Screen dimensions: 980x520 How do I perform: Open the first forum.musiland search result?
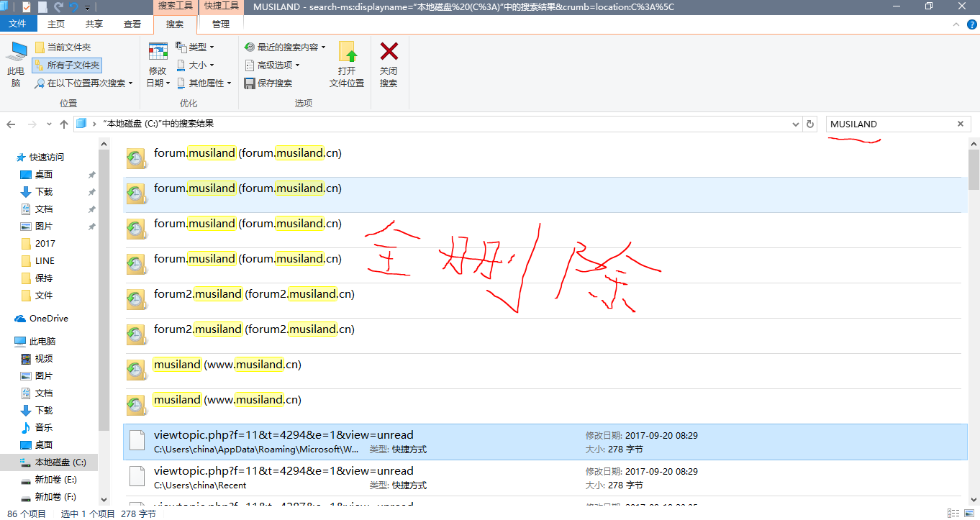(x=194, y=153)
